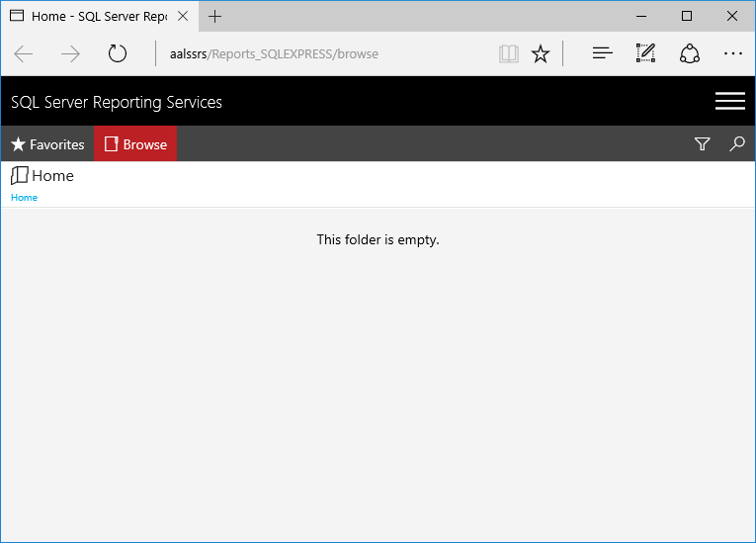Select the Home - SQL Server browser tab
The height and width of the screenshot is (543, 756).
[x=100, y=17]
